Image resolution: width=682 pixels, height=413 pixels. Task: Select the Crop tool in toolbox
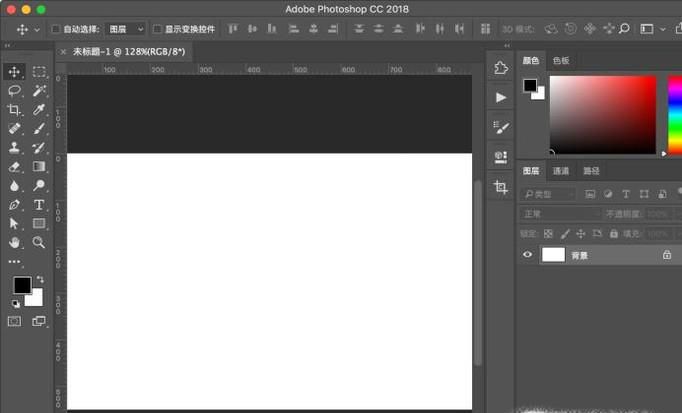(x=14, y=110)
